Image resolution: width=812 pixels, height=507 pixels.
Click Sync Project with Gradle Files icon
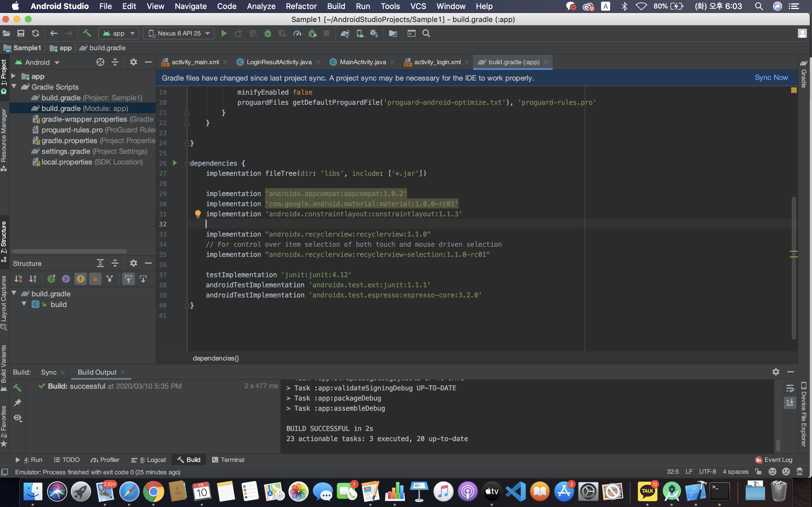tap(345, 33)
